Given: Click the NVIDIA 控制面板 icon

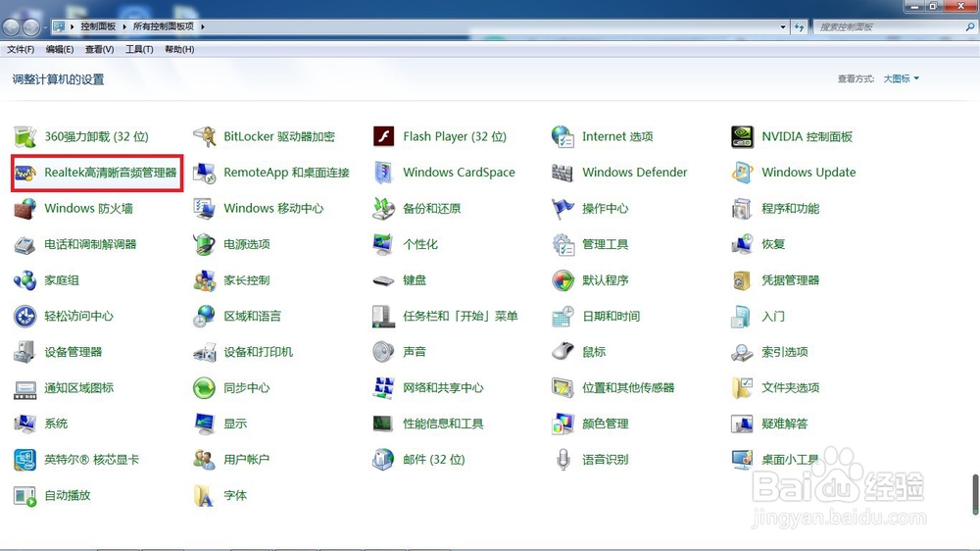Looking at the screenshot, I should point(742,136).
